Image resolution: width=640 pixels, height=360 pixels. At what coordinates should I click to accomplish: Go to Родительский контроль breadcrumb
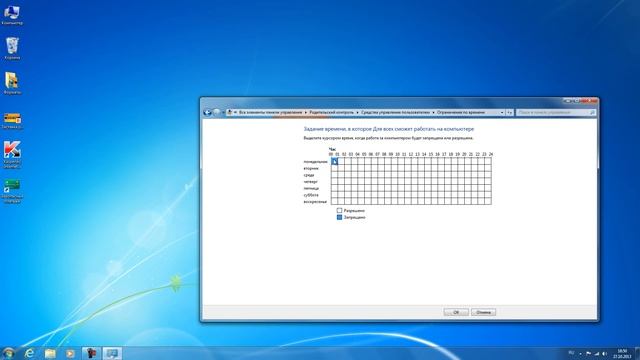click(x=331, y=112)
